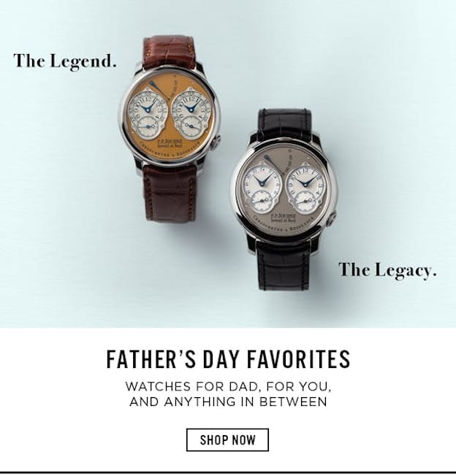This screenshot has width=456, height=476.
Task: Click the F.P. Journe logo on the gray dial
Action: click(283, 218)
